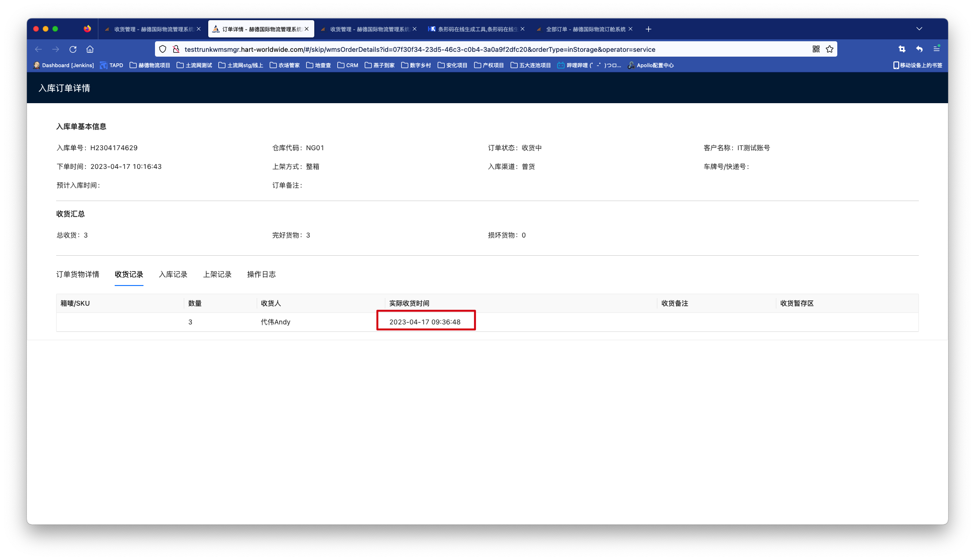The width and height of the screenshot is (975, 560).
Task: Open the tab overview chevron
Action: click(x=919, y=29)
